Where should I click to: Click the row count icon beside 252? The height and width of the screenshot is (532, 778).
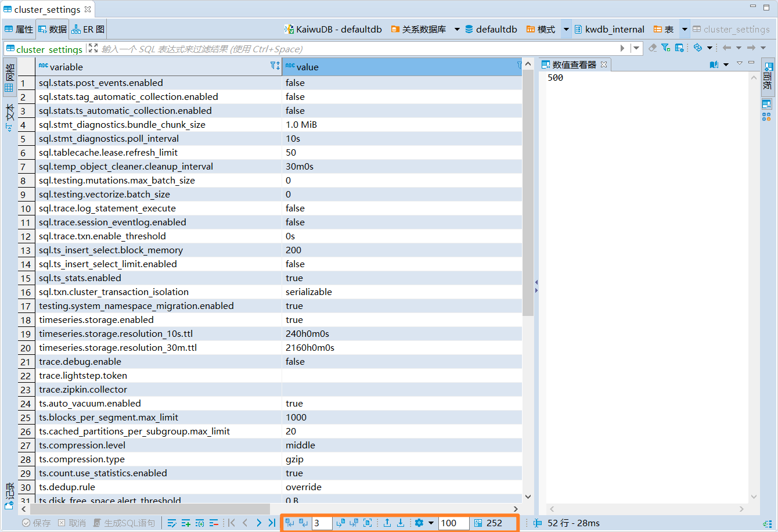[478, 523]
